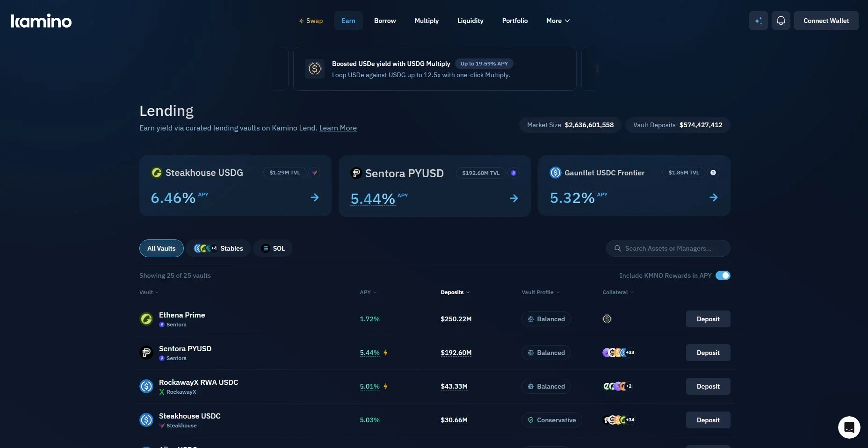
Task: Filter vaults by Stables
Action: click(218, 248)
